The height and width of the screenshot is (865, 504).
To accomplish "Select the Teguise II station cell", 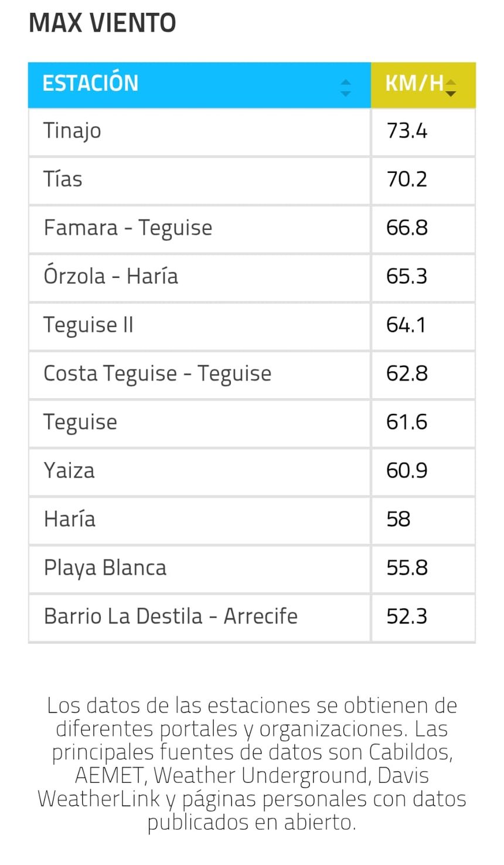I will coord(88,325).
